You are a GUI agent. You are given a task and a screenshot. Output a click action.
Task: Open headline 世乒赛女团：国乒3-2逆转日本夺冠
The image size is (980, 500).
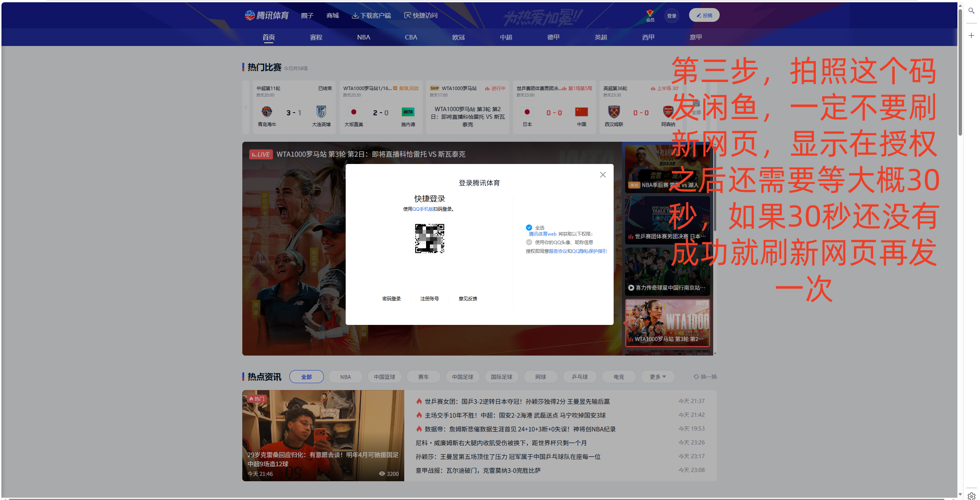pos(517,402)
